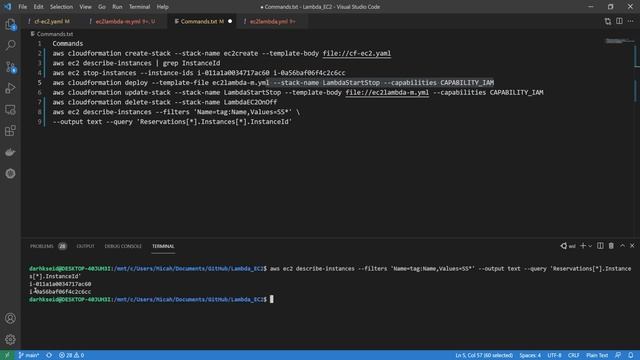The image size is (640, 360).
Task: Click the remote window indicator in status bar
Action: (x=7, y=355)
